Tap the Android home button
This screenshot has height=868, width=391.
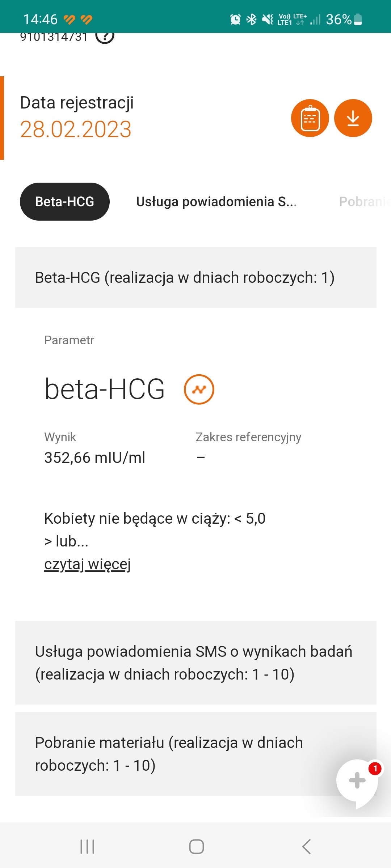[196, 847]
